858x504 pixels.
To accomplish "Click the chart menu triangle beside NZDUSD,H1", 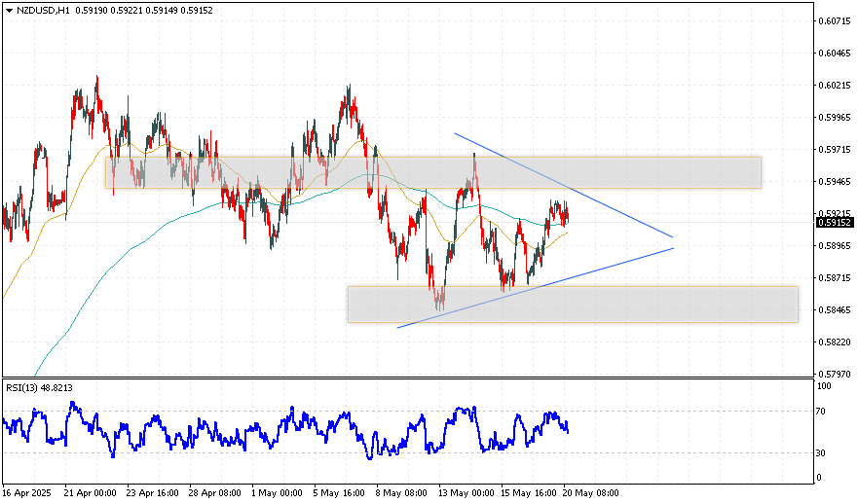I will 9,11.
